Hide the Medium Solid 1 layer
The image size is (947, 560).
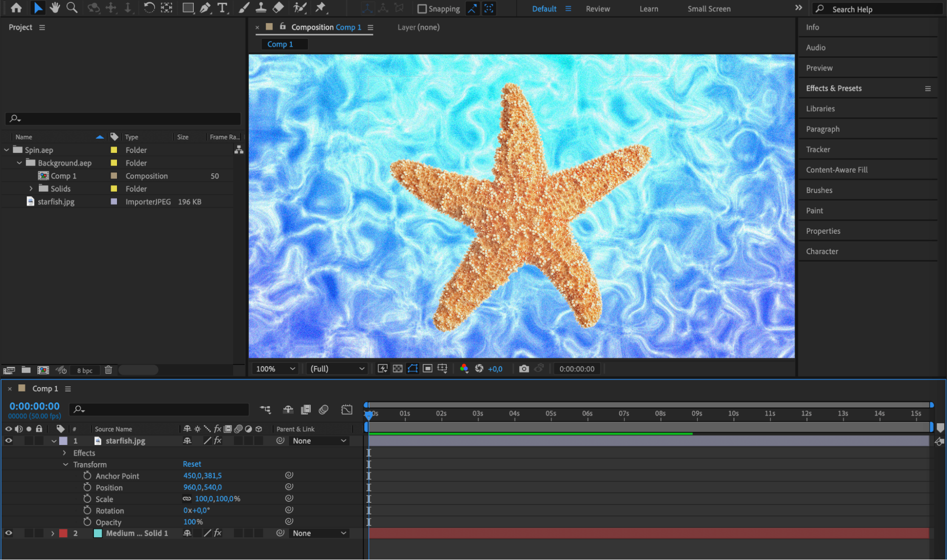tap(9, 533)
